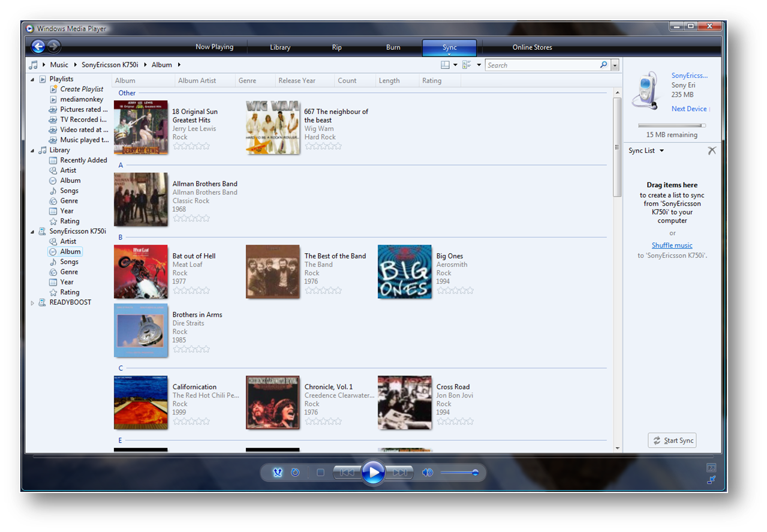Click the Shuffle music link
Image resolution: width=767 pixels, height=532 pixels.
672,245
